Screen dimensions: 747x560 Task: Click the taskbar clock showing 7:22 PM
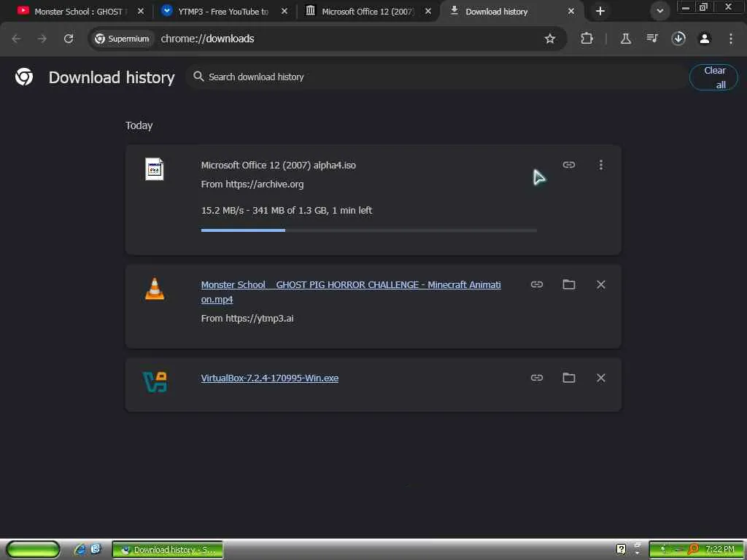[720, 549]
